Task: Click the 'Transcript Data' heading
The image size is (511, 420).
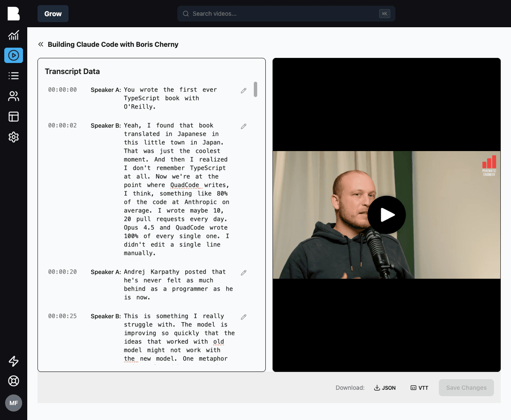Action: [72, 71]
